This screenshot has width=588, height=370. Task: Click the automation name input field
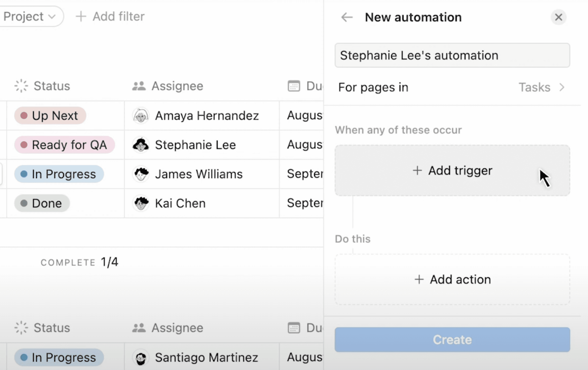(452, 55)
